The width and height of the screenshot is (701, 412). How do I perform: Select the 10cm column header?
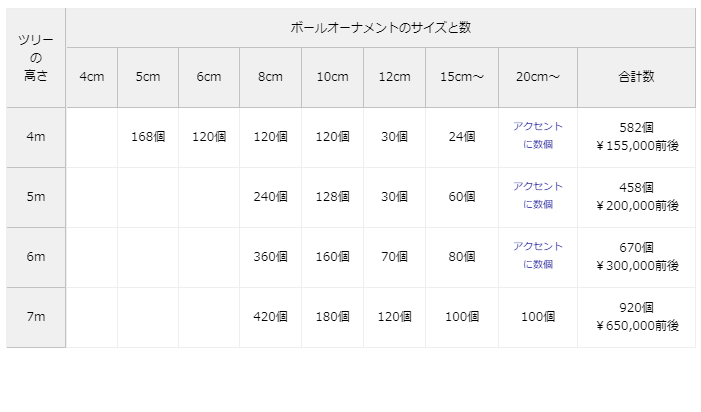pos(332,78)
